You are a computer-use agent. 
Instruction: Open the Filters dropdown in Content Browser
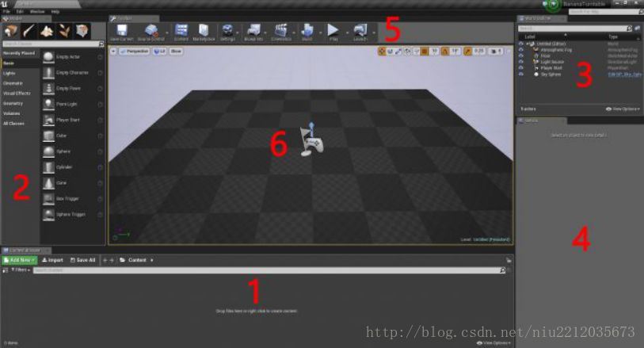20,270
